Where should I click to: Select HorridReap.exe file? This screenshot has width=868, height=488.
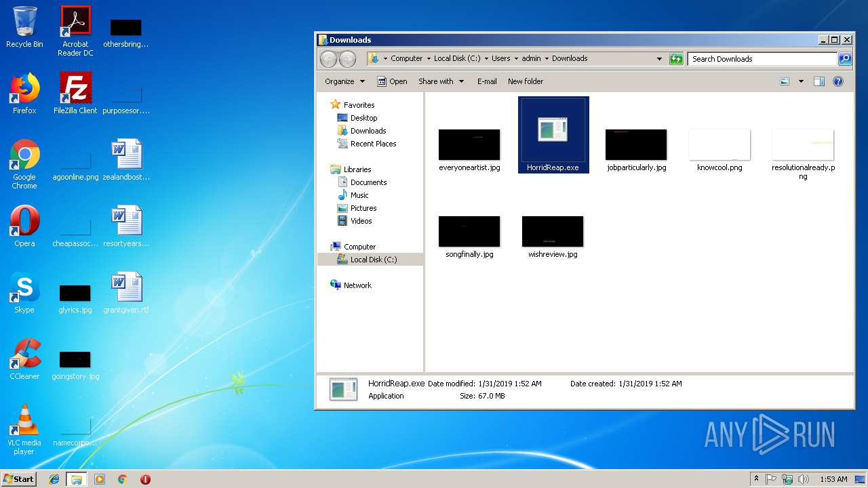tap(553, 135)
